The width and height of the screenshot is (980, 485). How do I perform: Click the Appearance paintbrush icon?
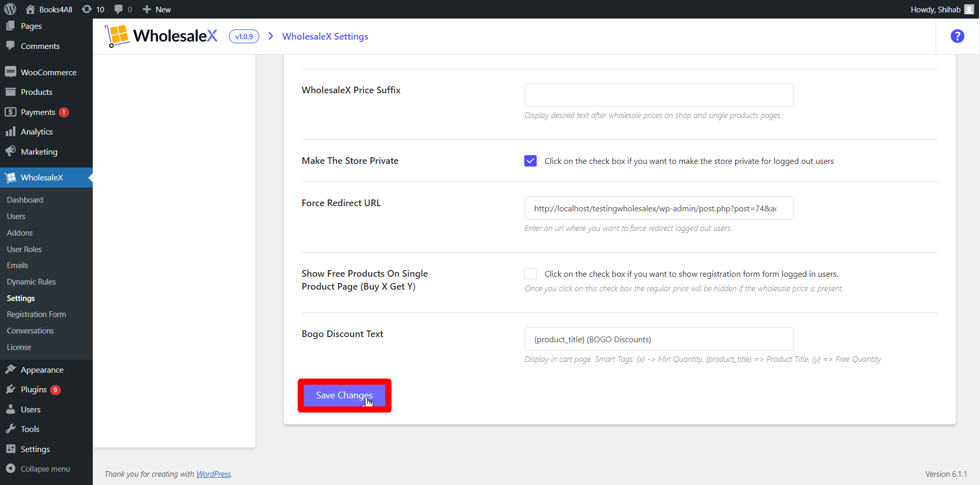(x=10, y=369)
